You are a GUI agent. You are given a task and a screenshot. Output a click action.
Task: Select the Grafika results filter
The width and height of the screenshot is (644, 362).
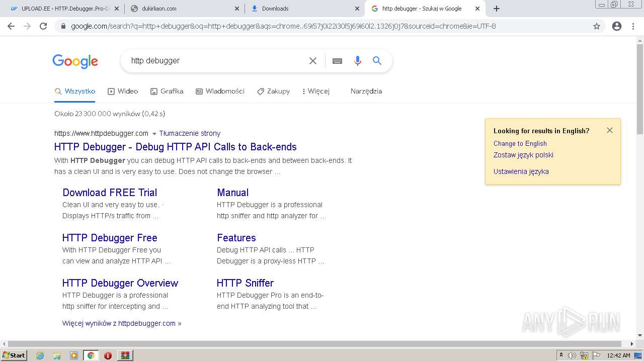[167, 92]
